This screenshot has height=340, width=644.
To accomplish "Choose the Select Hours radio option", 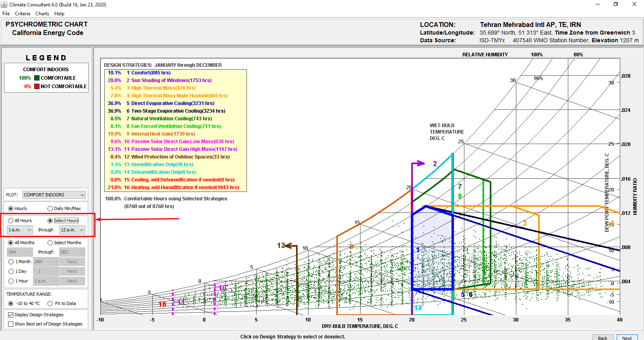I will tap(50, 220).
